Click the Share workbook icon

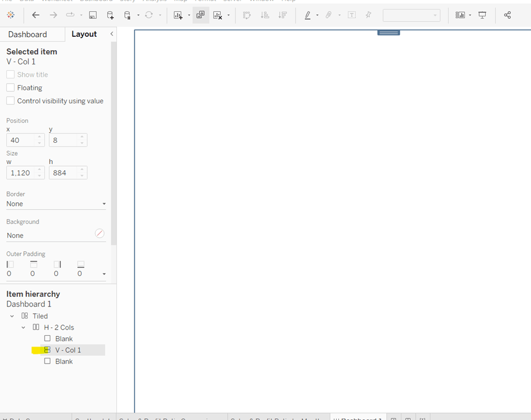pos(507,15)
